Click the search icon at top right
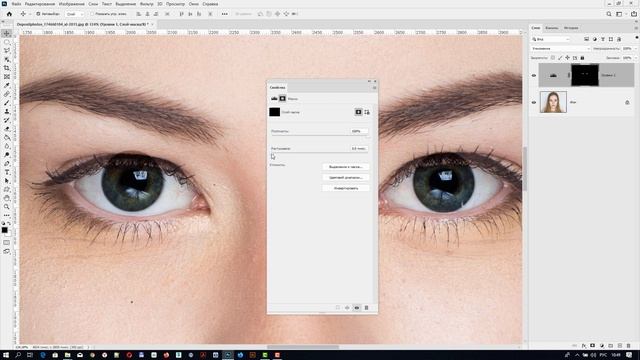Viewport: 640px width, 360px height. click(609, 14)
